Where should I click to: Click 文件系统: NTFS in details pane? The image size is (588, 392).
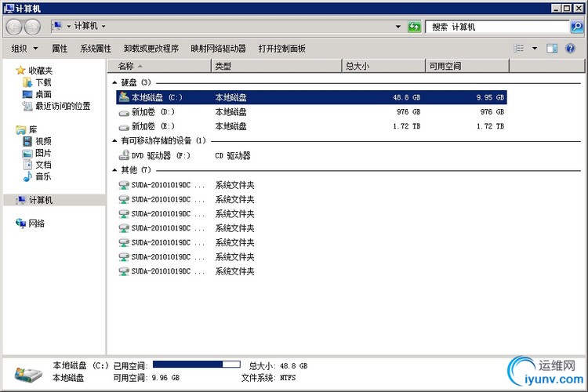pyautogui.click(x=268, y=378)
